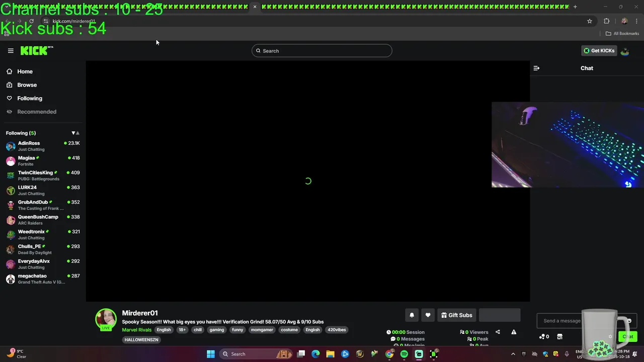The height and width of the screenshot is (362, 644).
Task: Select the 18+ tag
Action: (x=182, y=330)
